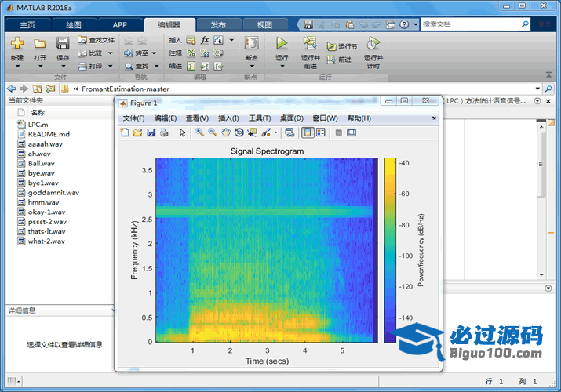
Task: Toggle Edit Plot arrow tool in Figure
Action: [183, 132]
